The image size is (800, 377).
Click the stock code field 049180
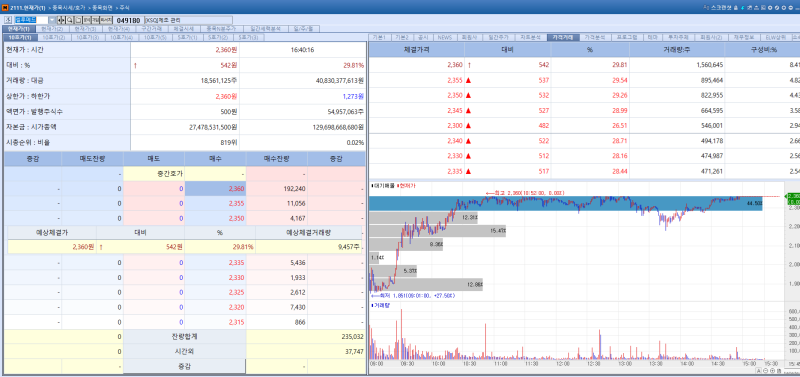pos(129,20)
